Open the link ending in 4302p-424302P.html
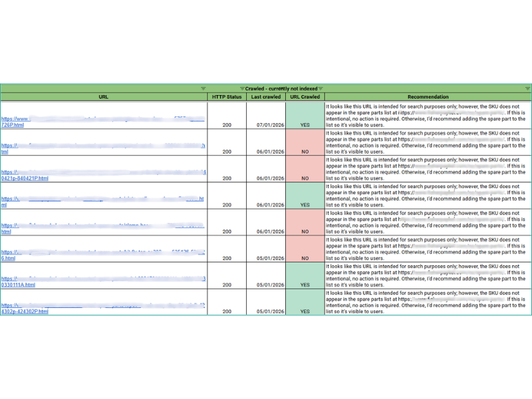532x399 pixels. coord(25,311)
